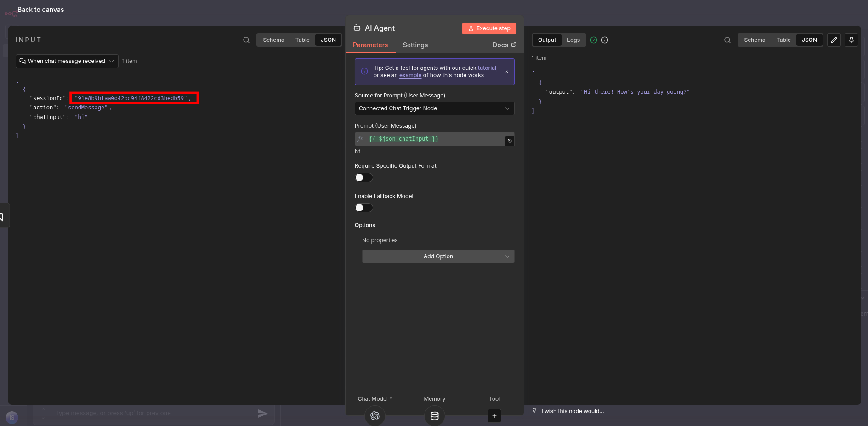Open the Parameters tab
The height and width of the screenshot is (426, 868).
[x=370, y=45]
